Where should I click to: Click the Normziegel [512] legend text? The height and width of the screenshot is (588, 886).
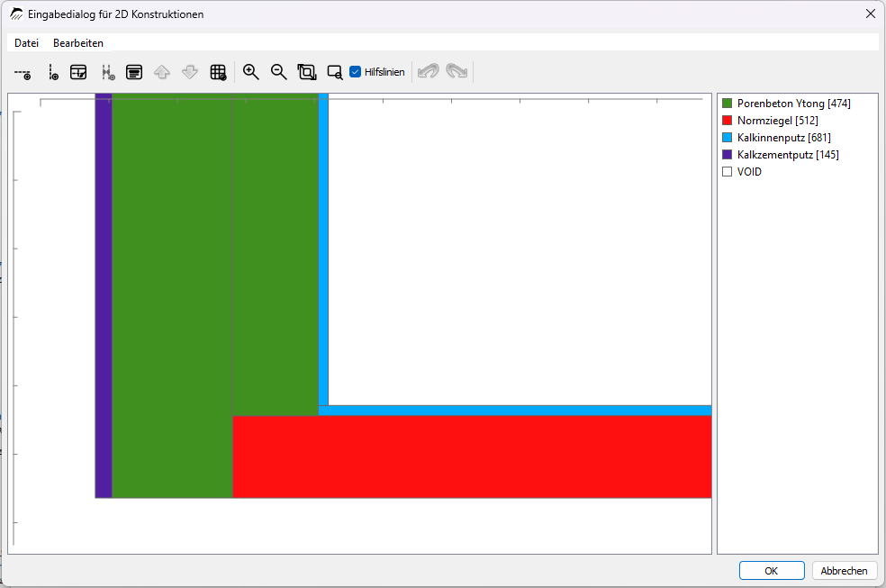[x=778, y=121]
